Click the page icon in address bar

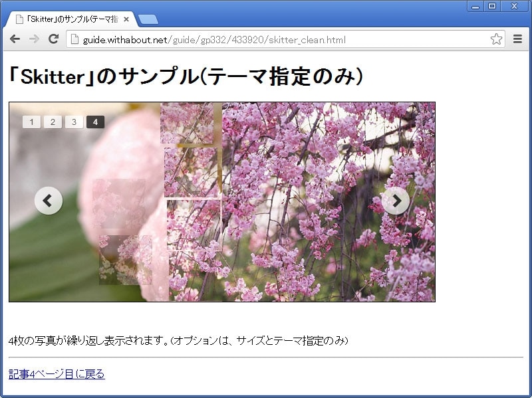[x=75, y=40]
